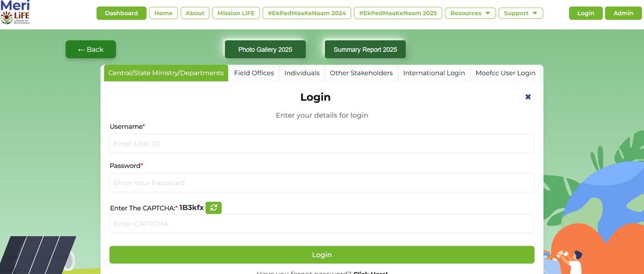Refresh the CAPTCHA code
Screen dimensions: 644x274
tap(213, 208)
